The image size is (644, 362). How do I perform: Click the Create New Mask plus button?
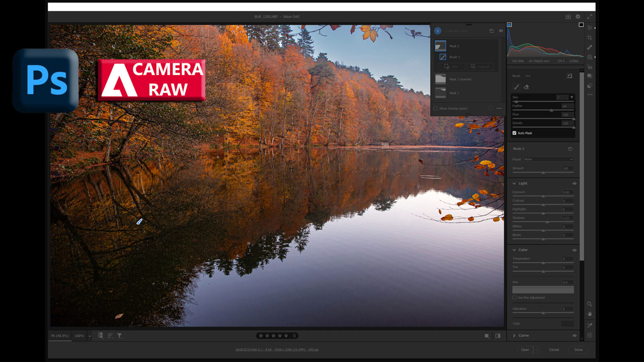click(438, 31)
